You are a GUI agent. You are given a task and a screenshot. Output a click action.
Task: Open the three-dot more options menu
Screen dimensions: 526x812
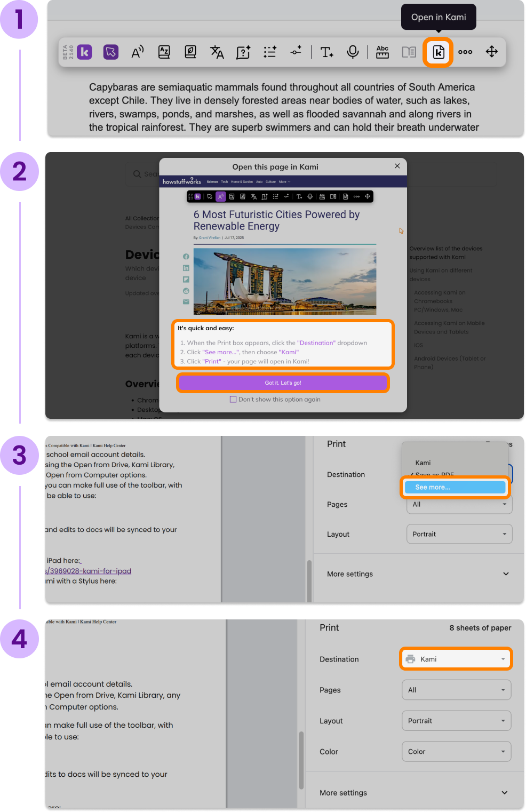point(465,52)
